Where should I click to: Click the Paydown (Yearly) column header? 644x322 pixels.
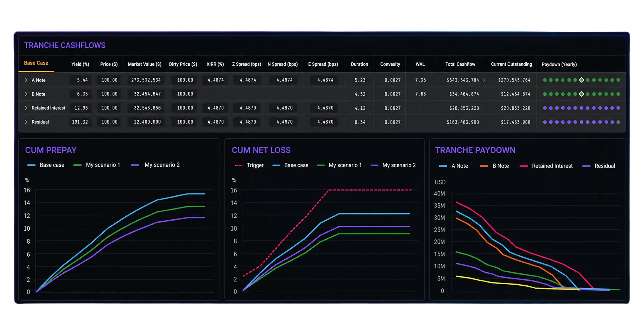coord(559,64)
